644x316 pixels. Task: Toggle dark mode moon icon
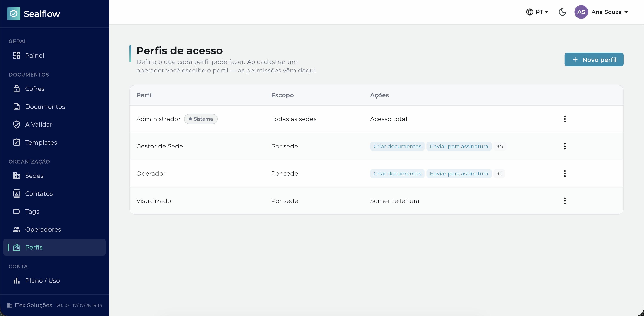click(562, 12)
